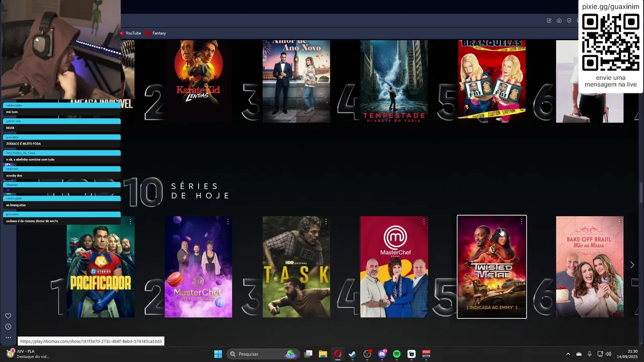Open history clock icon in sidebar

point(8,327)
